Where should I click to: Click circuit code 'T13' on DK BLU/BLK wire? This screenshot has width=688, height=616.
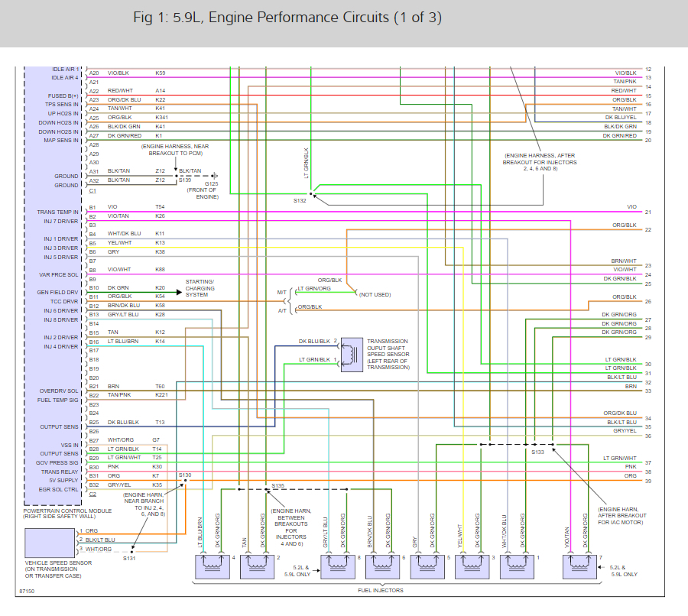[160, 422]
